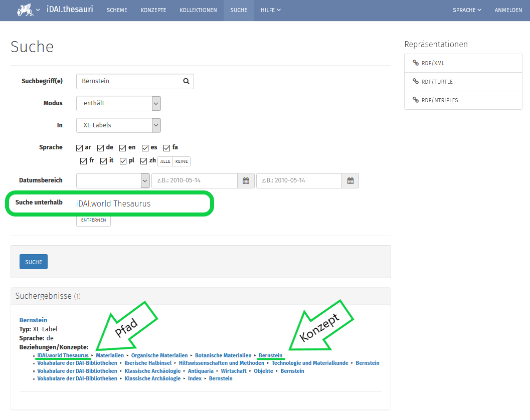Open the calendar picker for second date field
The height and width of the screenshot is (420, 530).
pyautogui.click(x=350, y=180)
